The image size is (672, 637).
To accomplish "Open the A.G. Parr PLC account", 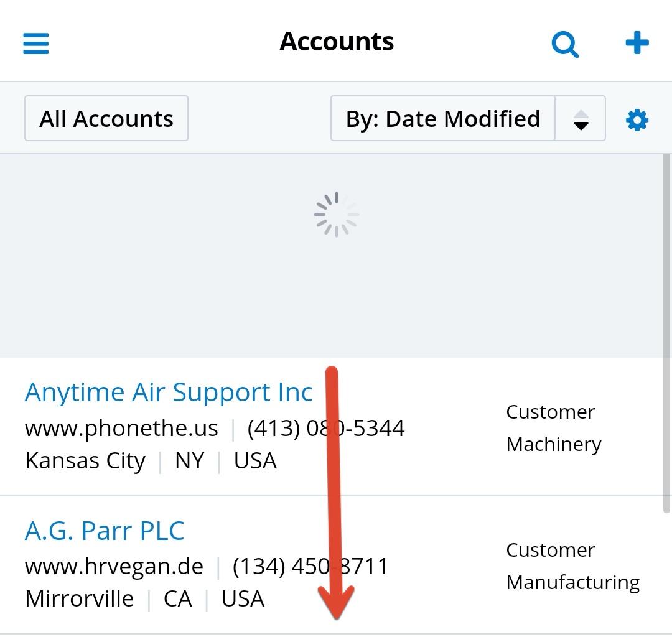I will (x=105, y=531).
